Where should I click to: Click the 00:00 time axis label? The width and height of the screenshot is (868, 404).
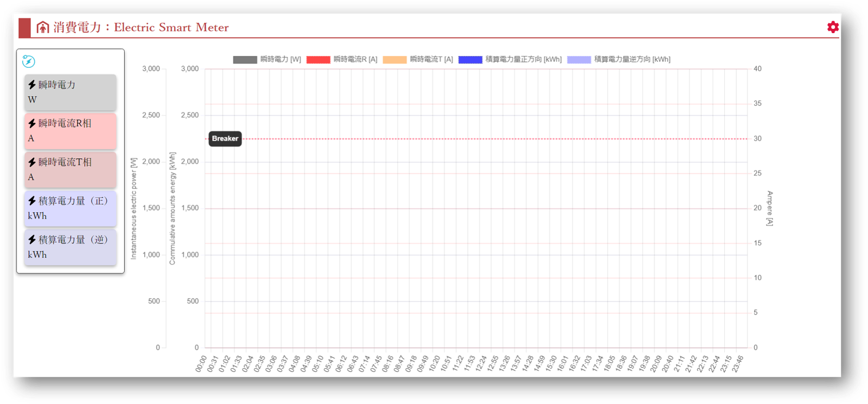[x=201, y=364]
